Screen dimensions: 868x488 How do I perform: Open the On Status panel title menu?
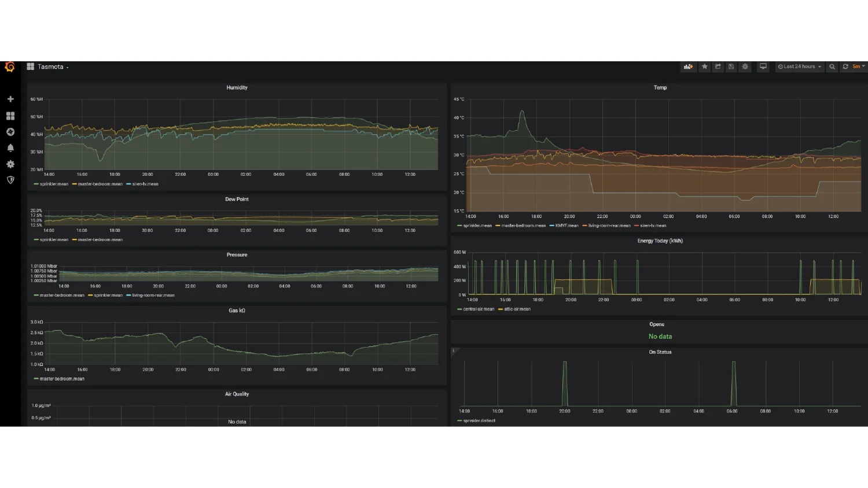click(660, 352)
